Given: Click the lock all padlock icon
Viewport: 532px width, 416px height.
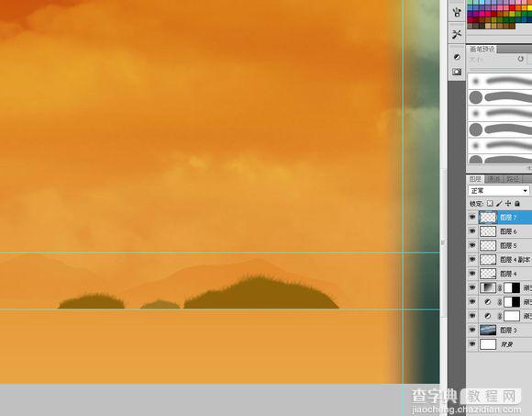Looking at the screenshot, I should [x=517, y=204].
